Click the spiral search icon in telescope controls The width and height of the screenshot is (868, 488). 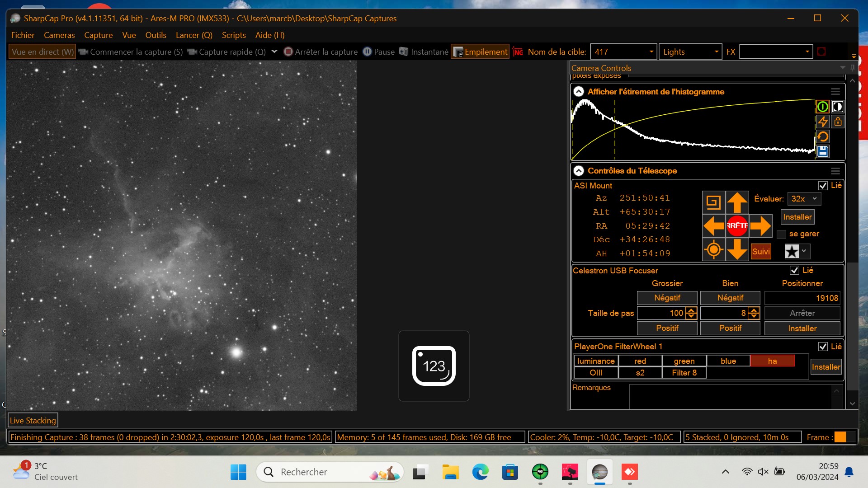(x=714, y=202)
